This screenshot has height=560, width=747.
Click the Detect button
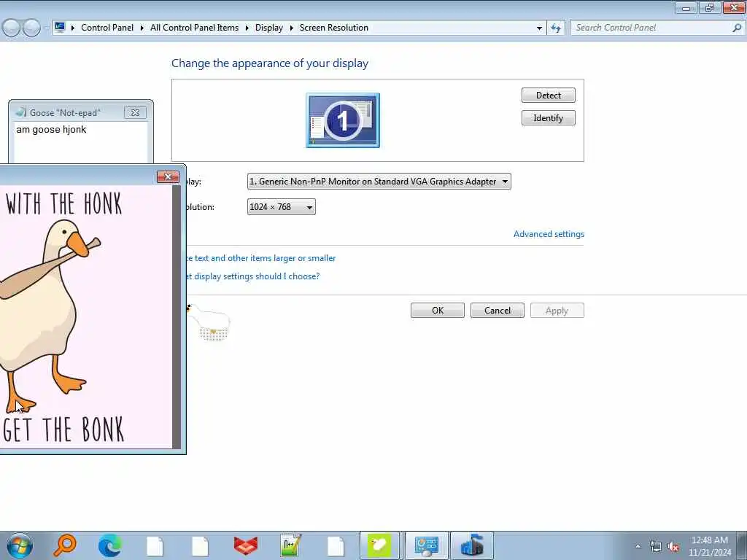pos(549,96)
